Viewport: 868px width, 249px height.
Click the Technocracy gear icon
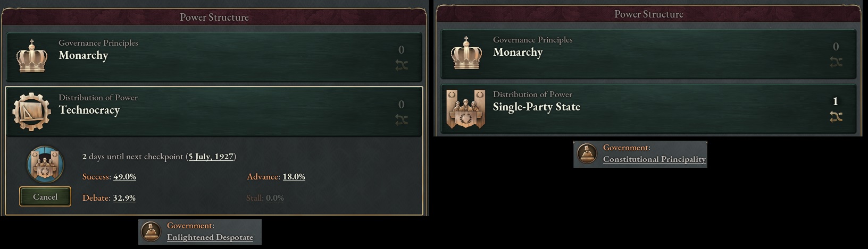[32, 111]
